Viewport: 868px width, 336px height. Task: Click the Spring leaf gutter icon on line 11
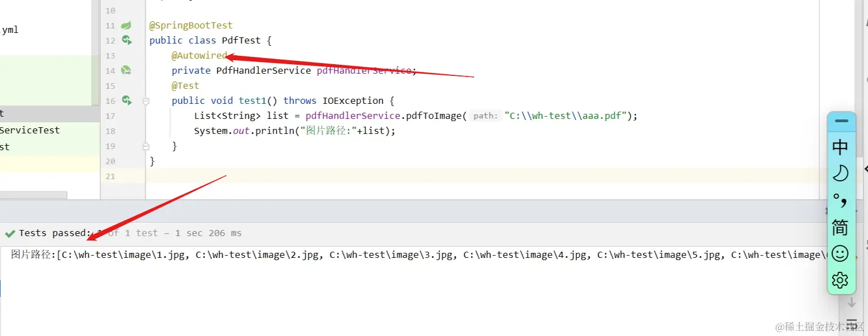click(127, 25)
